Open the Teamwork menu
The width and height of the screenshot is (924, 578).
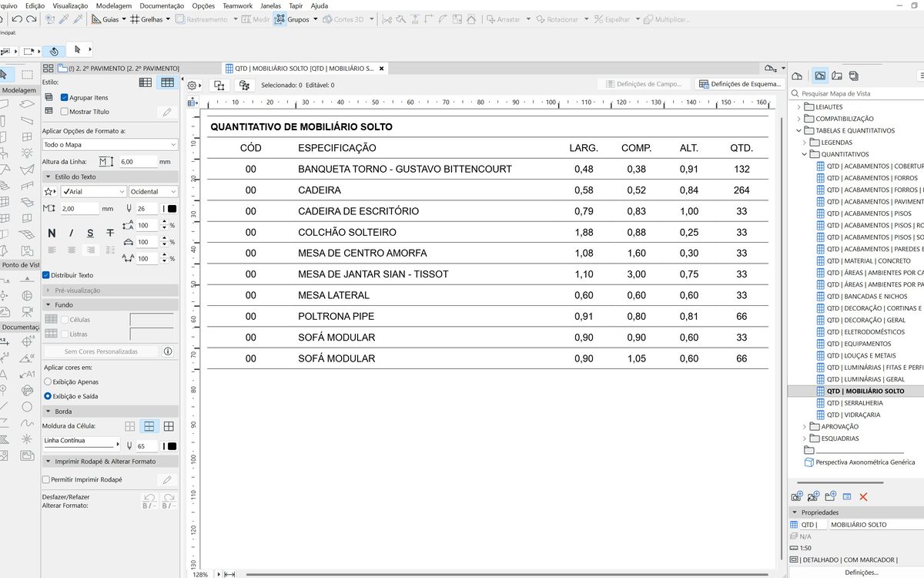[238, 5]
